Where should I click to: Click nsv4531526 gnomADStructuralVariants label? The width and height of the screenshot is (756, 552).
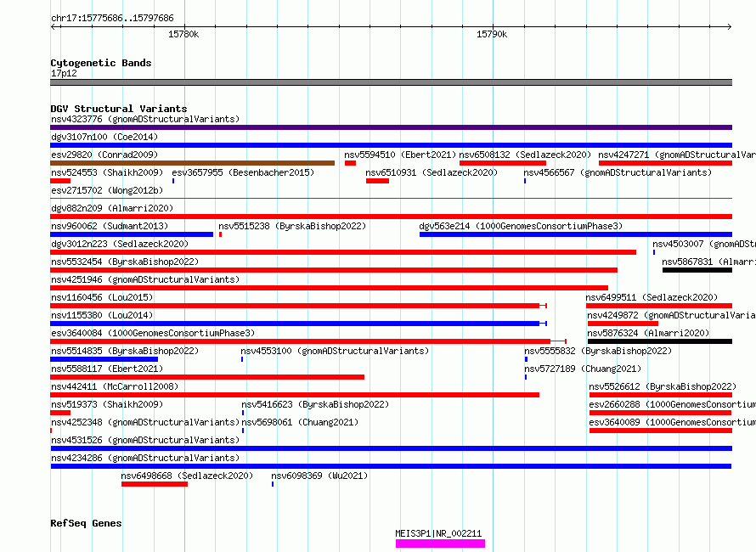click(145, 440)
